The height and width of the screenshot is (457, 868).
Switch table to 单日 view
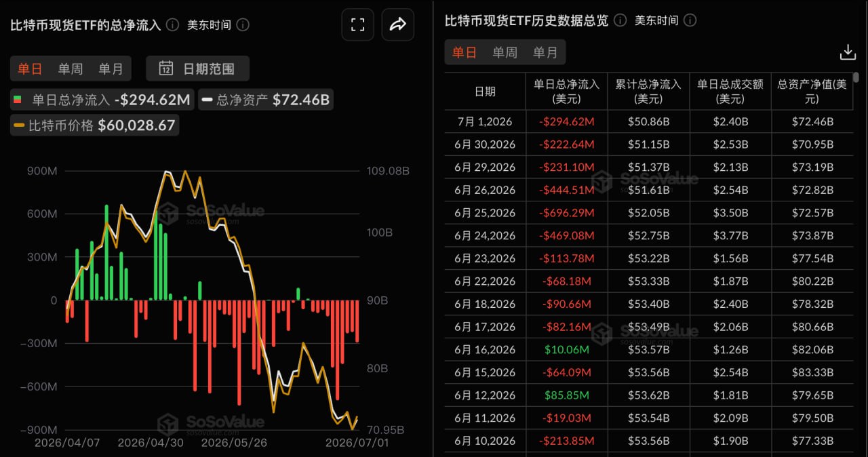click(465, 53)
